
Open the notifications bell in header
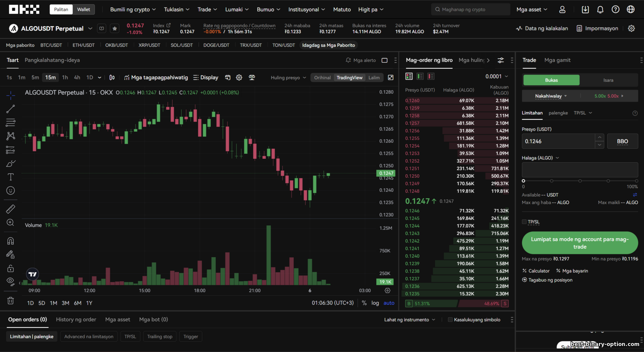[600, 9]
